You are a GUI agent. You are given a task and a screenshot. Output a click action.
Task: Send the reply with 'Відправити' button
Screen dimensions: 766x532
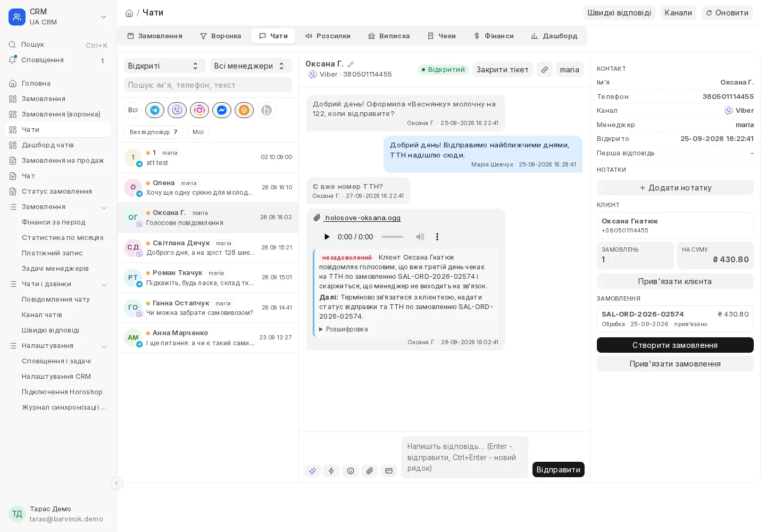(559, 470)
